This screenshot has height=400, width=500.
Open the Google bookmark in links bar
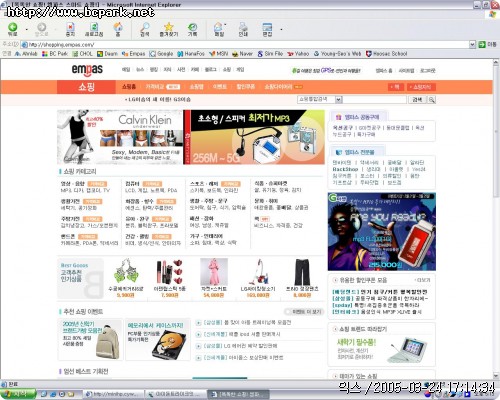(161, 54)
